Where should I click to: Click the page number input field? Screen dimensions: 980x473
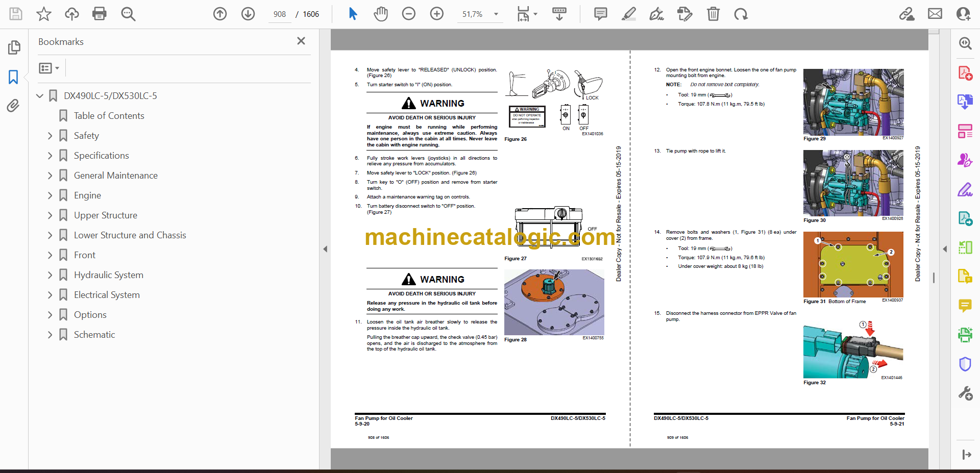coord(279,14)
